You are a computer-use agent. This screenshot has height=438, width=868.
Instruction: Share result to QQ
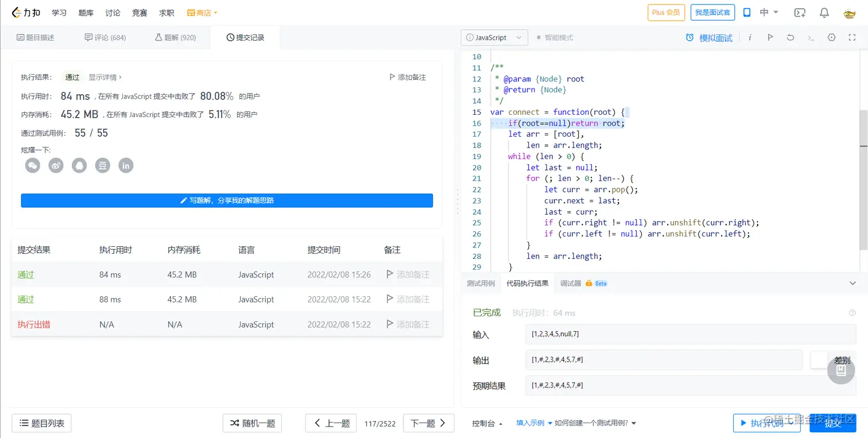79,166
